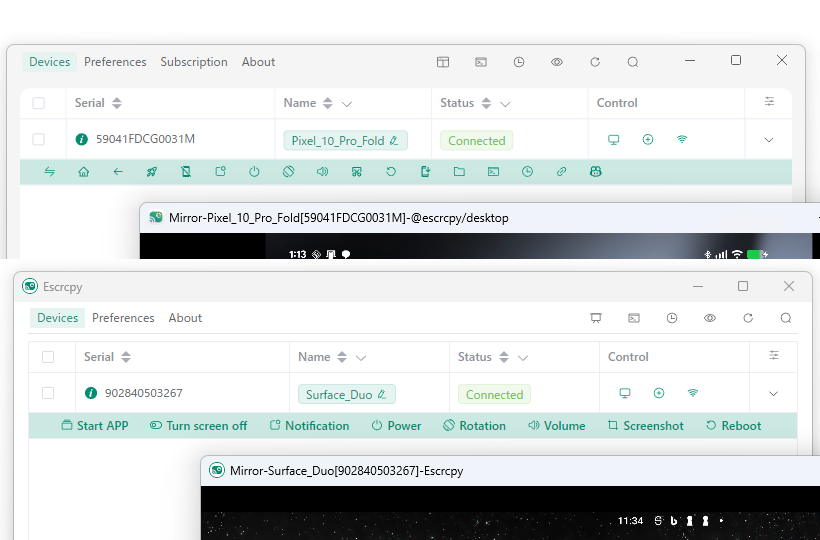This screenshot has width=820, height=540.
Task: Toggle the eye icon in top window header
Action: tap(557, 62)
